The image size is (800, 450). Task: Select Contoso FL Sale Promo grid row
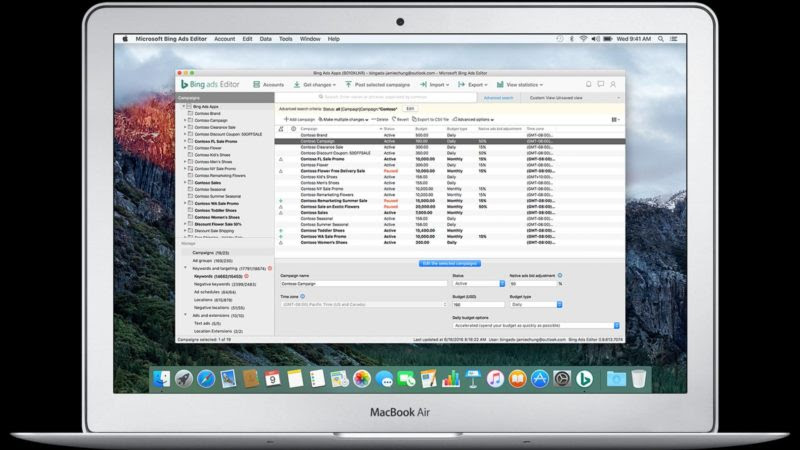[x=449, y=159]
